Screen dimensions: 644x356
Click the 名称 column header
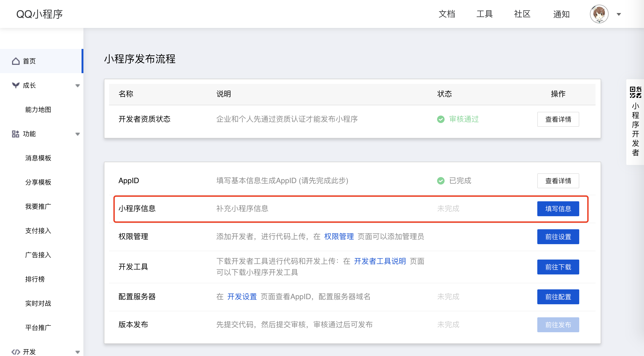pyautogui.click(x=126, y=94)
